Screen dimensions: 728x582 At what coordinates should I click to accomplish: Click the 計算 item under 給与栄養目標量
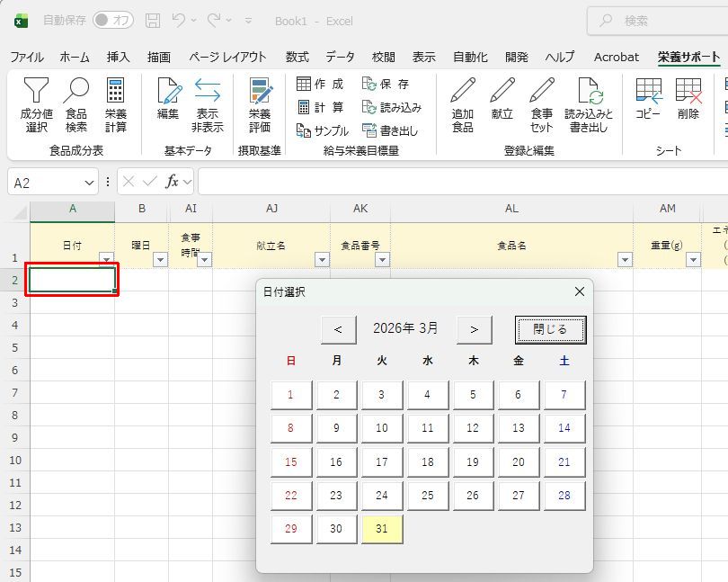pyautogui.click(x=320, y=107)
